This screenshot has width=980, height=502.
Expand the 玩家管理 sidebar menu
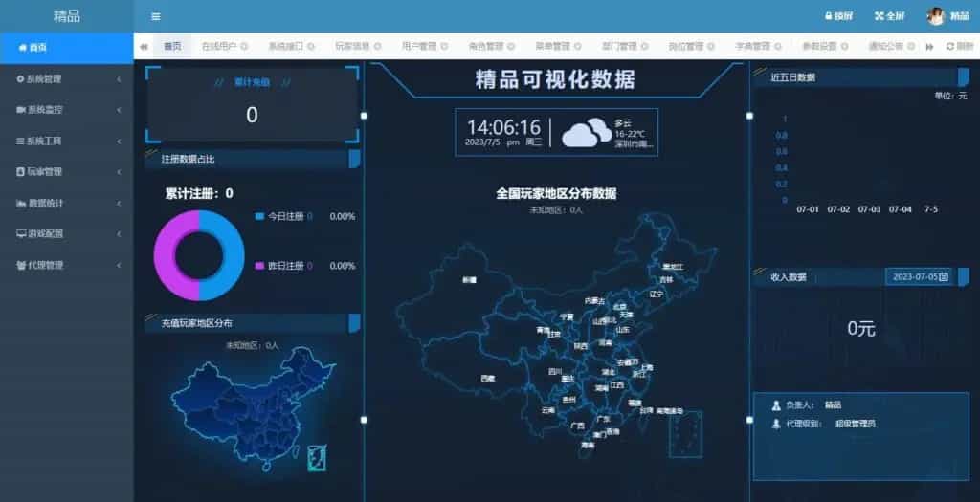(66, 172)
